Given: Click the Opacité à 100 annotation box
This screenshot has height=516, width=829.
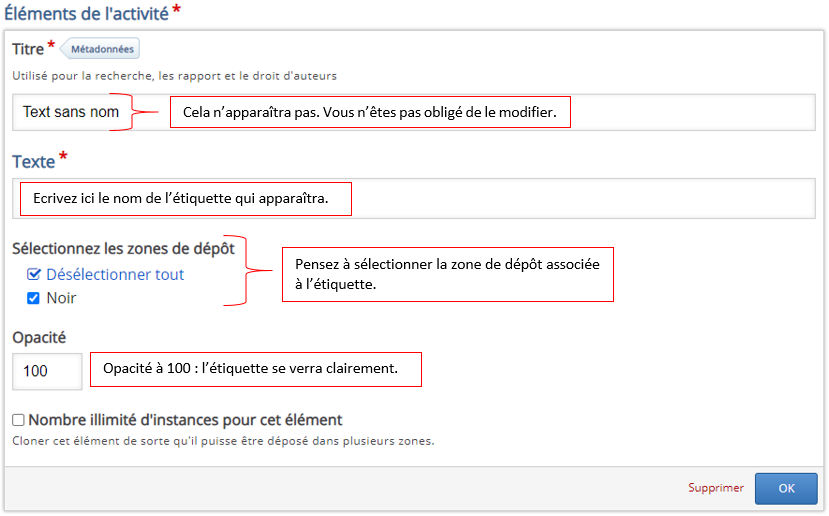Looking at the screenshot, I should coord(256,369).
